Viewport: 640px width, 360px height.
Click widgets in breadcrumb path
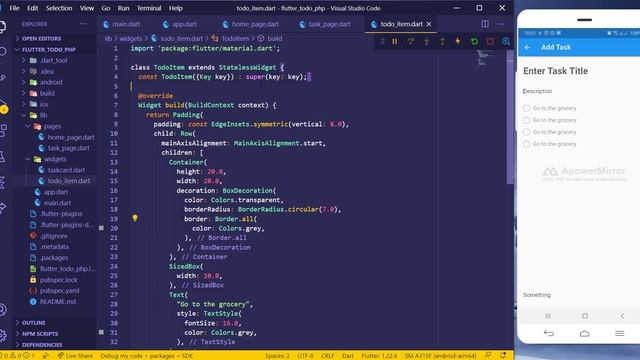(x=131, y=38)
